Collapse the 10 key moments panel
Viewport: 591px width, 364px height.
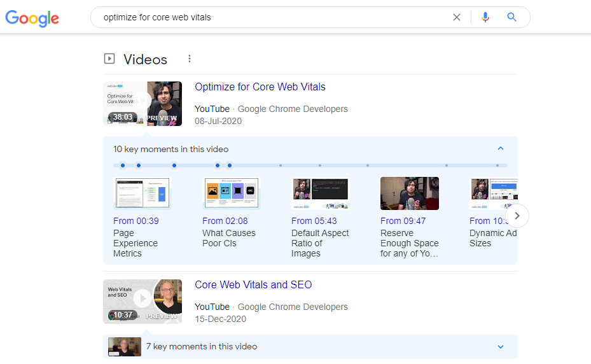coord(500,149)
